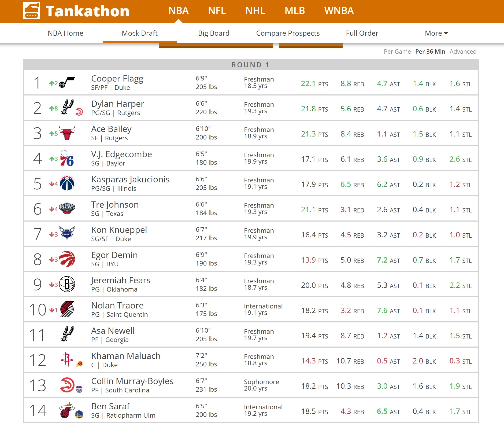
Task: Open Kasparas Jakucionis's prospect page
Action: tap(130, 179)
